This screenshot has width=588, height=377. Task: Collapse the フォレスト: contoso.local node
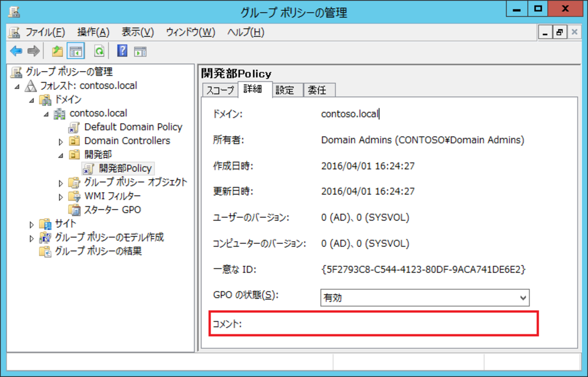point(17,86)
